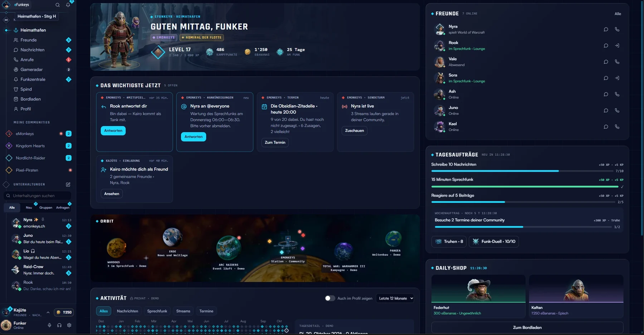Select the Neu conversation filter
Image resolution: width=644 pixels, height=335 pixels.
point(29,207)
